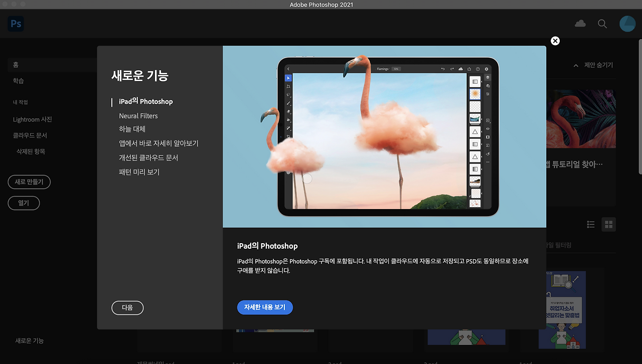The image size is (642, 364).
Task: Click the Photoshop Ps logo
Action: coord(16,24)
